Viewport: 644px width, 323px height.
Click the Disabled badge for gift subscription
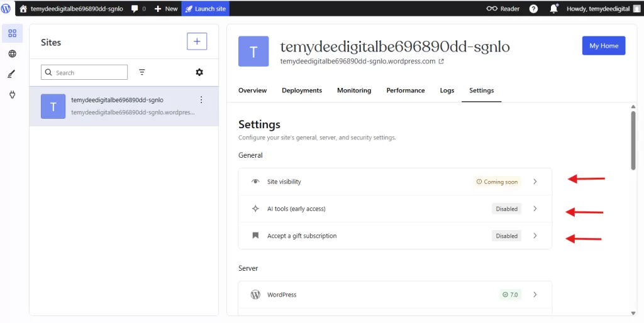(506, 236)
